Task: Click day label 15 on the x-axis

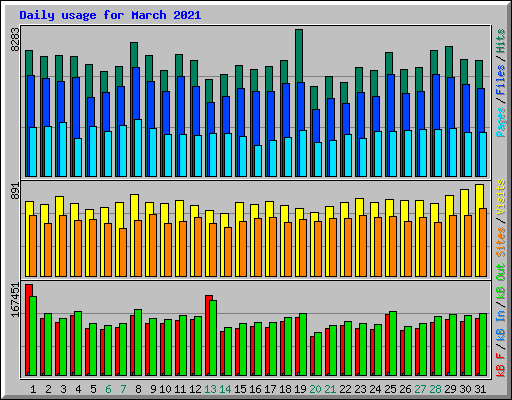Action: (x=240, y=389)
